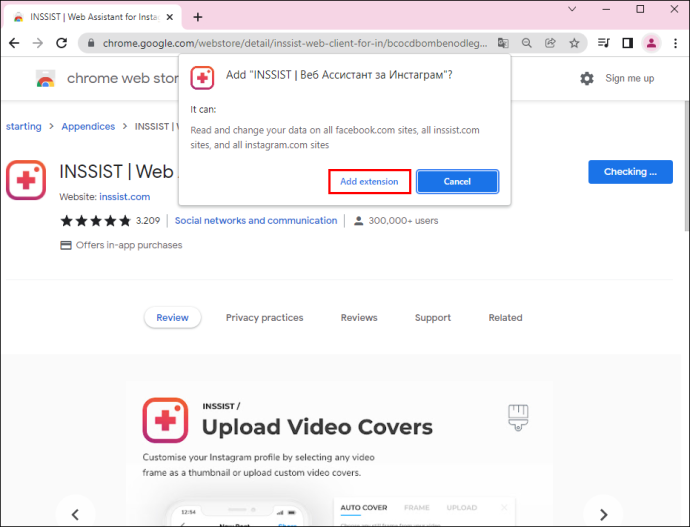The width and height of the screenshot is (690, 527).
Task: Cancel the add extension dialog
Action: (x=457, y=182)
